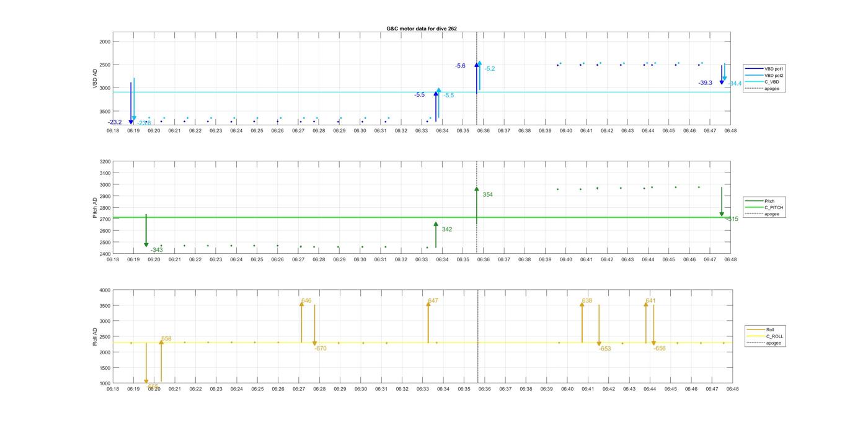Click the 'VBD AD' y-axis label
The image size is (868, 430).
coord(95,79)
